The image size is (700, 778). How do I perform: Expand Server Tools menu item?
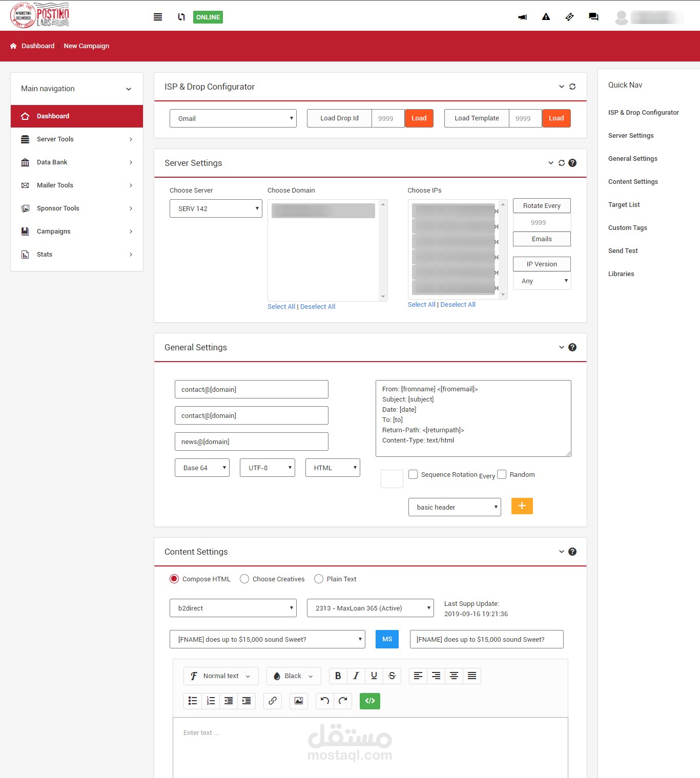pos(77,139)
